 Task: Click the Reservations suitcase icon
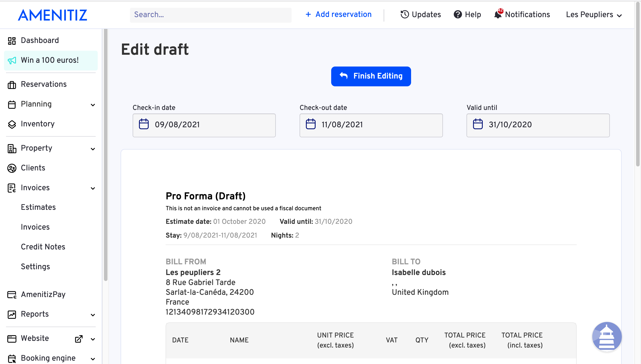12,85
